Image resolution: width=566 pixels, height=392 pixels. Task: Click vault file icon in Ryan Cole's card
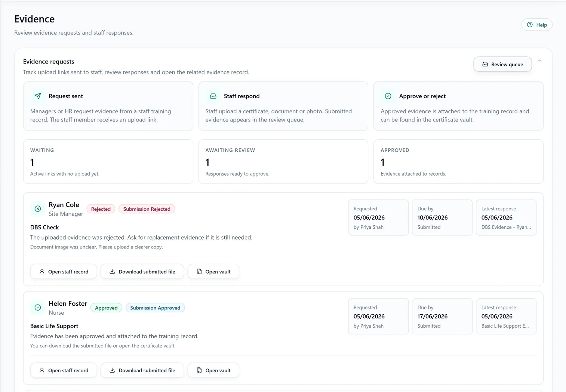pos(199,272)
